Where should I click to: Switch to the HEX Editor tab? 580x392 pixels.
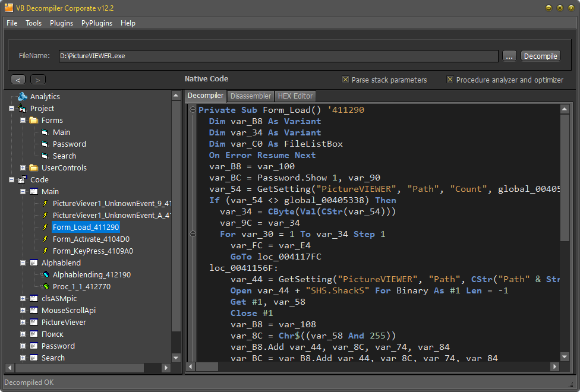(295, 96)
